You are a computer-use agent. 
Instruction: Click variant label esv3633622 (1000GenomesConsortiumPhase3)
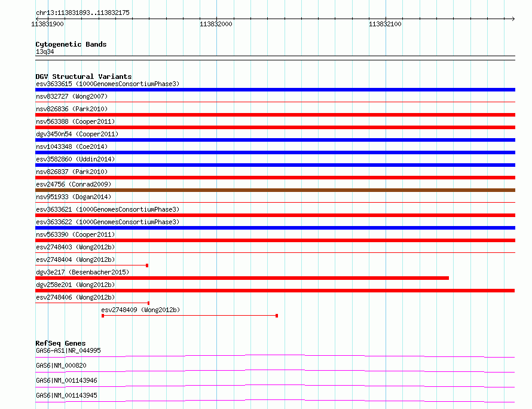click(x=108, y=222)
